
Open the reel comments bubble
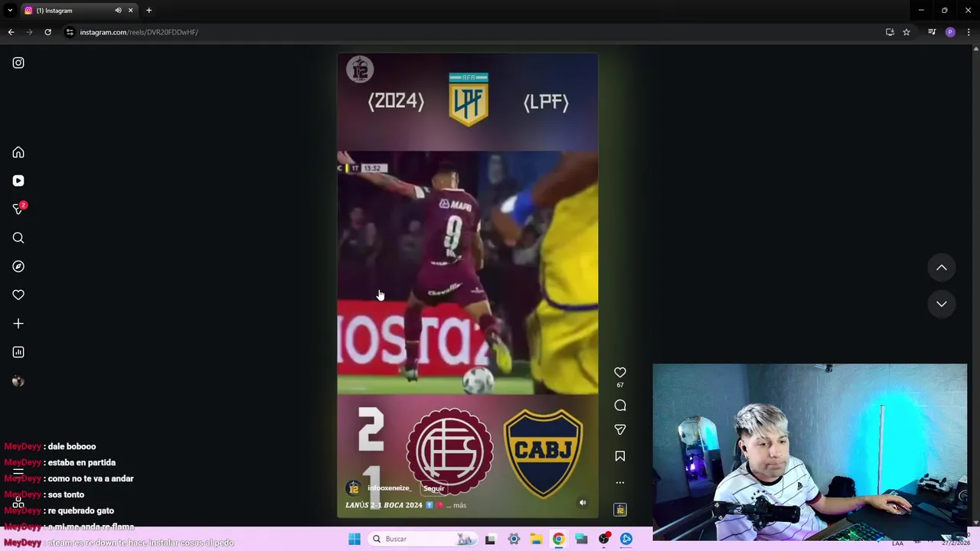(620, 406)
